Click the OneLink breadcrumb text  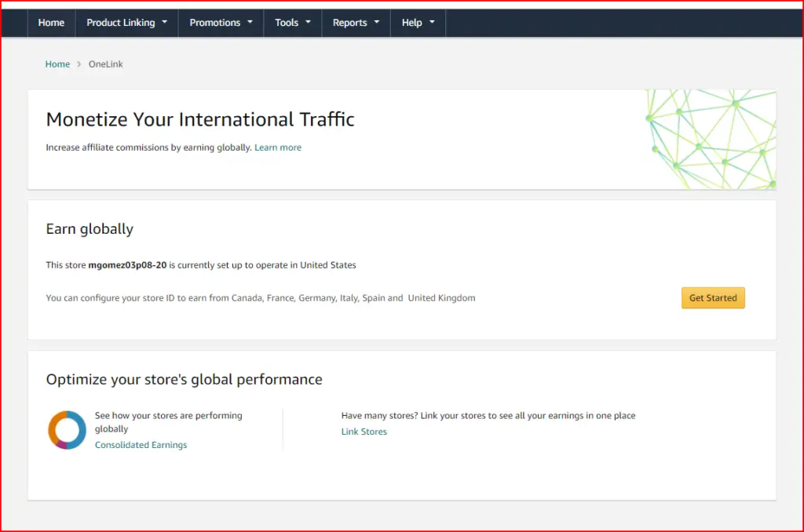[x=106, y=64]
